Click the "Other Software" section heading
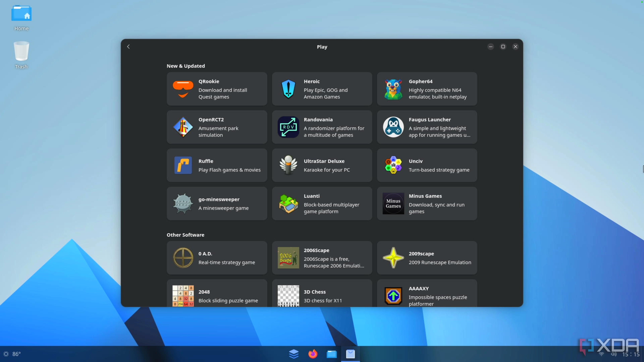The width and height of the screenshot is (644, 362). [x=185, y=235]
